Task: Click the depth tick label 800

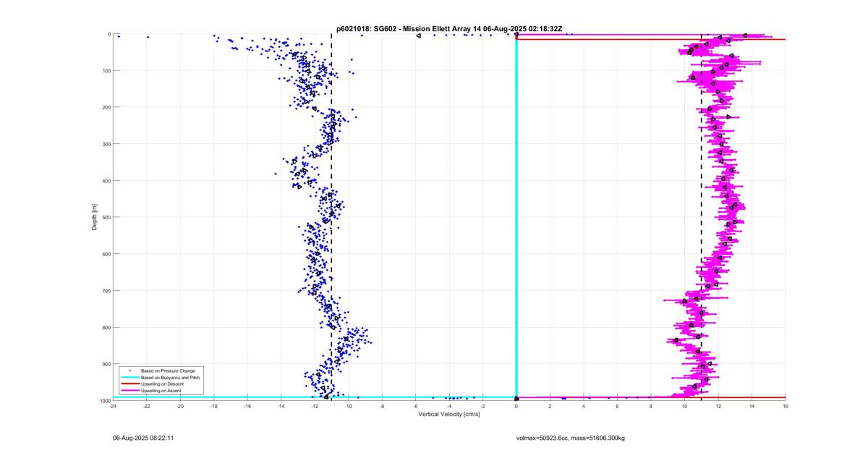Action: (x=105, y=327)
